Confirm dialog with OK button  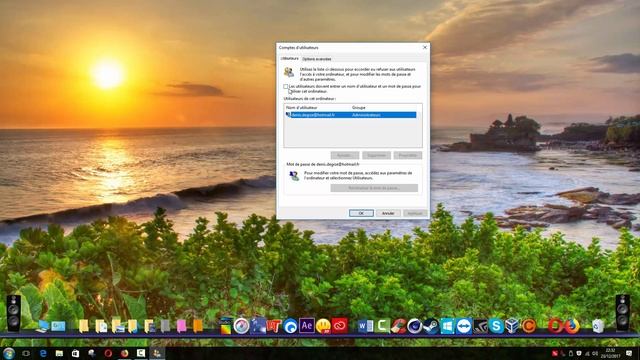point(361,213)
